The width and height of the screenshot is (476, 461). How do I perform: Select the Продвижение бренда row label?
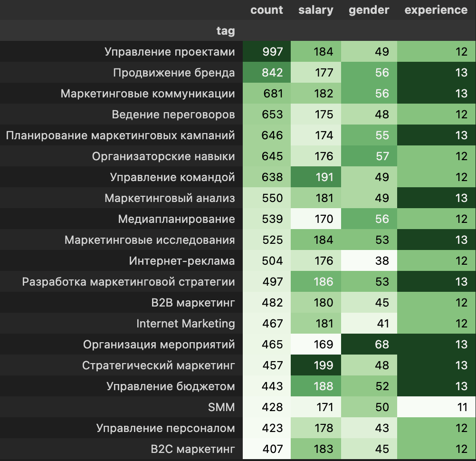pyautogui.click(x=174, y=73)
